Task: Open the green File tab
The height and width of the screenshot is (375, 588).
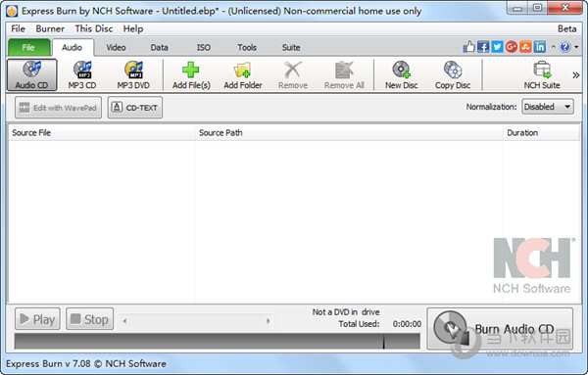Action: point(28,48)
